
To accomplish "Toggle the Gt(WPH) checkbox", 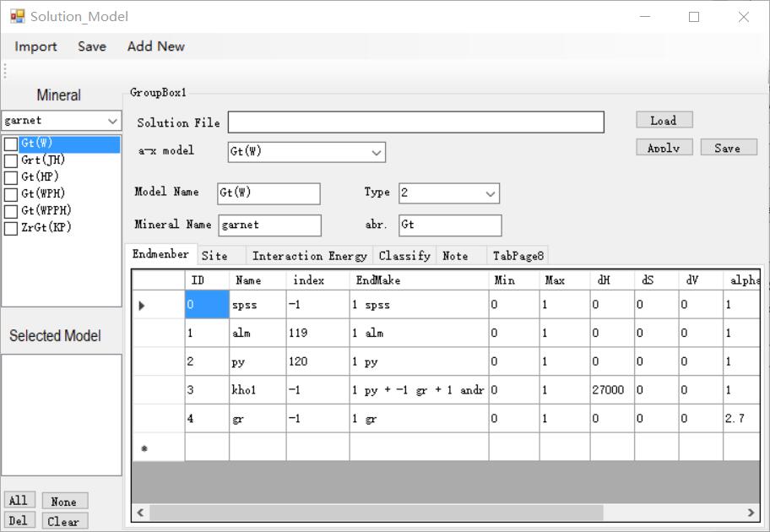I will tap(11, 194).
